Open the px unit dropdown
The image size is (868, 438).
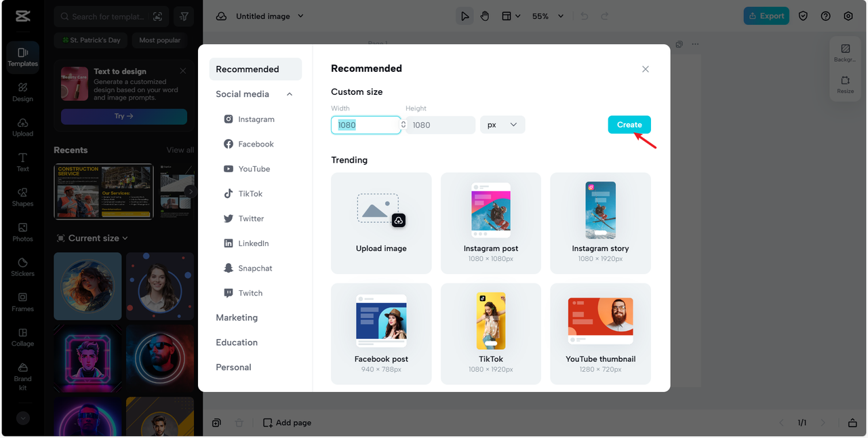(x=502, y=125)
